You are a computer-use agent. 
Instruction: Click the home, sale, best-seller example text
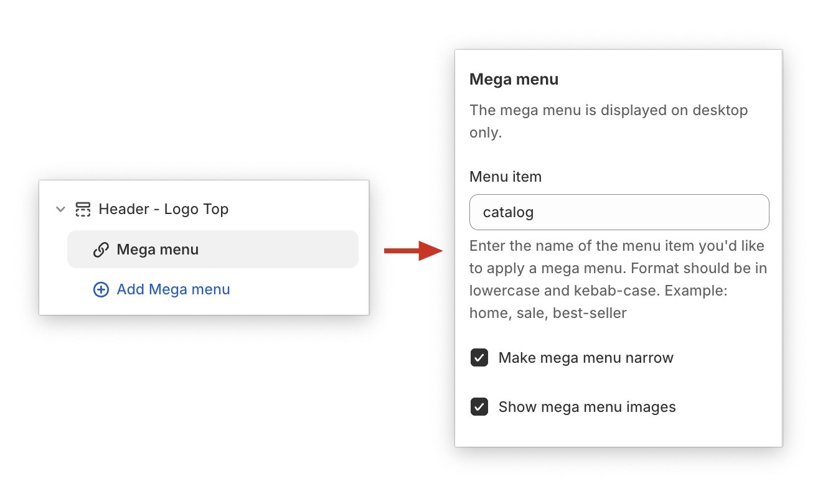548,313
